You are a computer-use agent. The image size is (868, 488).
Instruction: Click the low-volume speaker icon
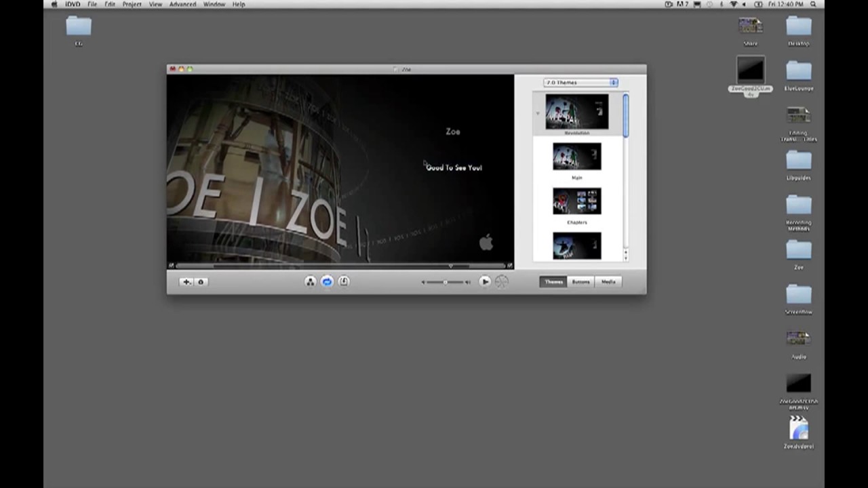(423, 282)
